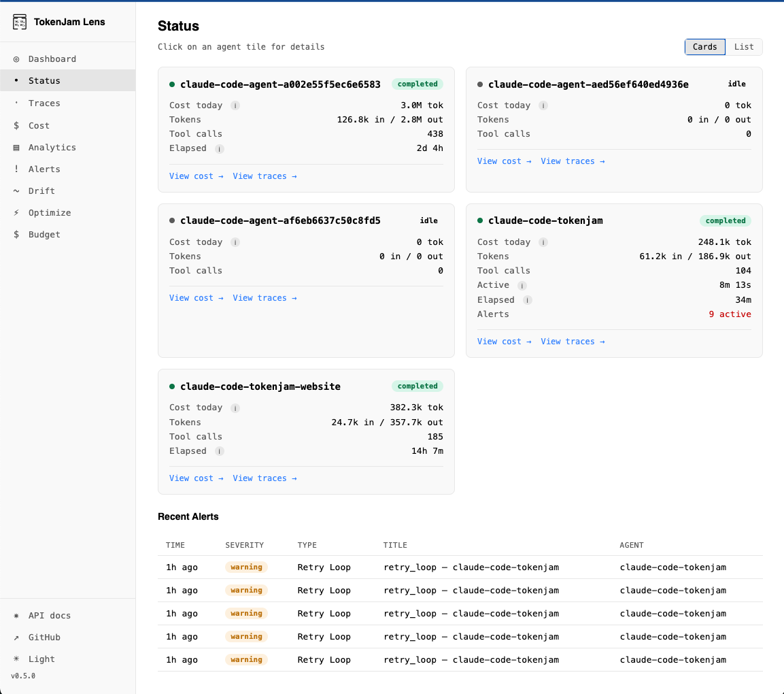Navigate to Analytics in the sidebar

67,147
